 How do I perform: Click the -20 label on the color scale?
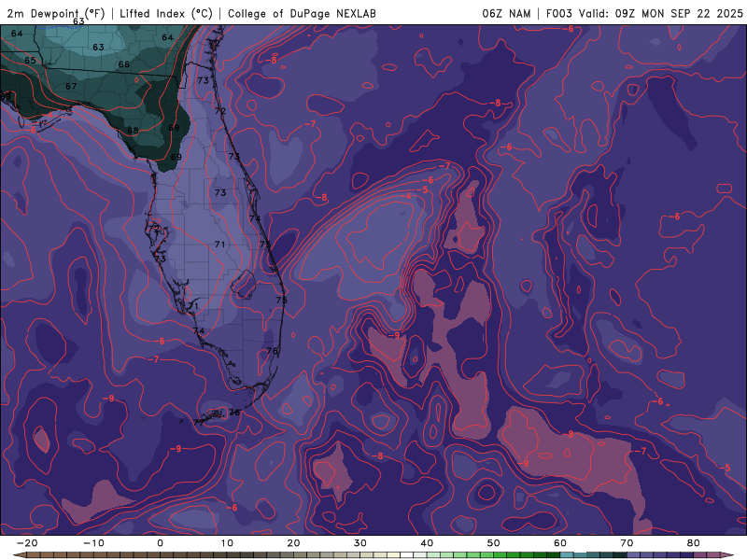coord(27,543)
